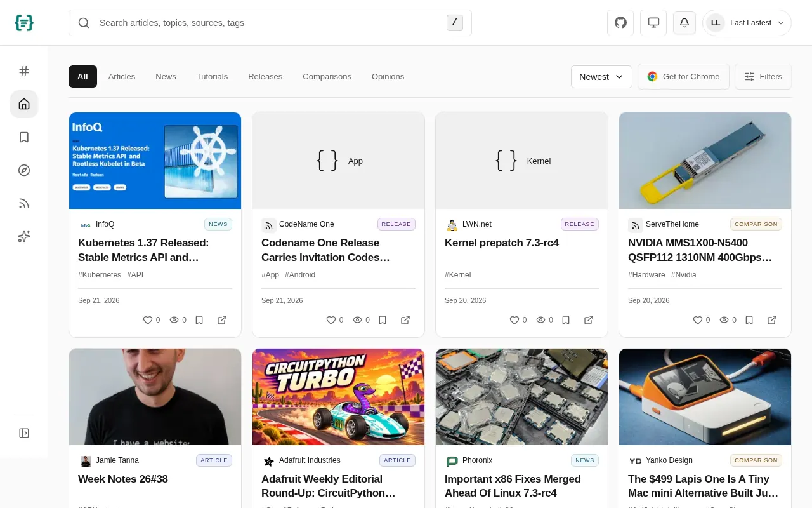812x508 pixels.
Task: Switch to the Opinions tab
Action: click(388, 77)
